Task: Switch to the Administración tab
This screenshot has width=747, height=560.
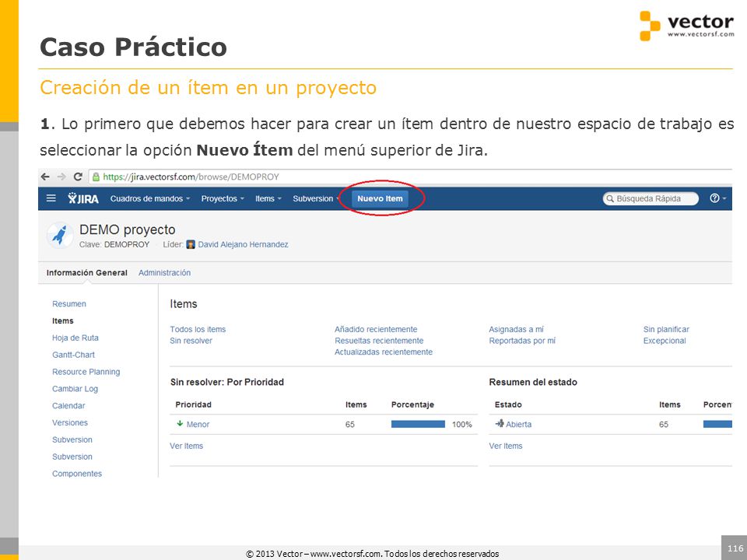Action: coord(164,273)
